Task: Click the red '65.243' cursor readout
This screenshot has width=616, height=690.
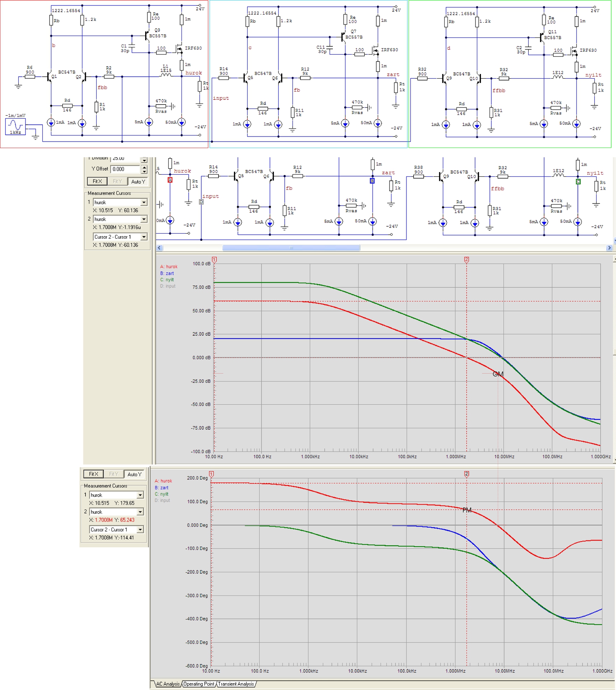Action: (127, 520)
